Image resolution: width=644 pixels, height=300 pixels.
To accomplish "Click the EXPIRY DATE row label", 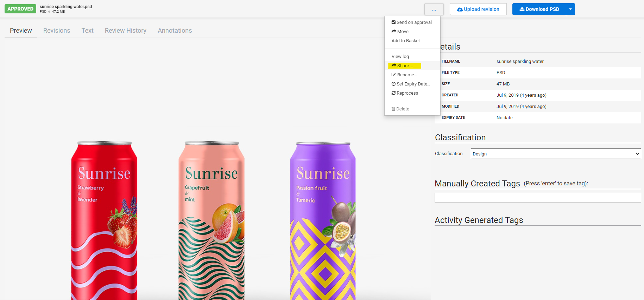I will click(453, 117).
